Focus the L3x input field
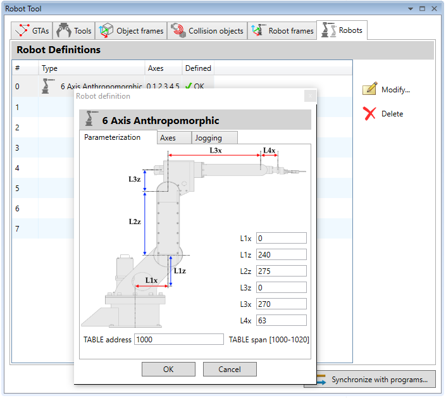446x398 pixels. tap(281, 304)
